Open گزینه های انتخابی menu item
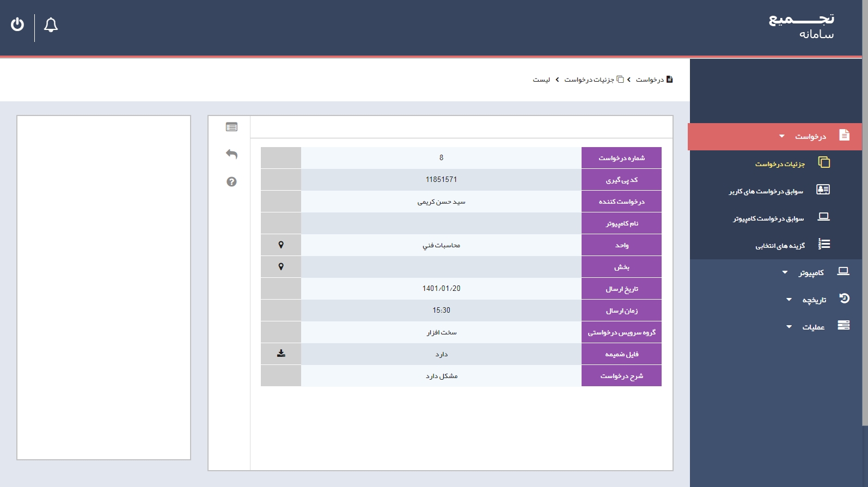Viewport: 868px width, 487px height. click(780, 246)
